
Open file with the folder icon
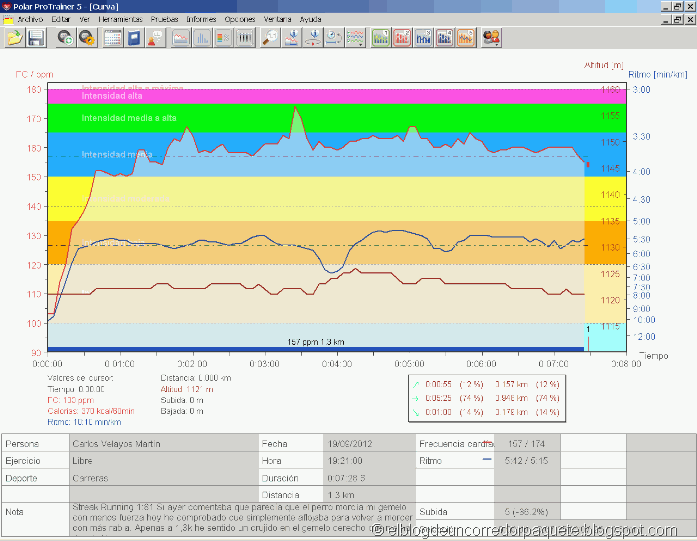pos(15,38)
